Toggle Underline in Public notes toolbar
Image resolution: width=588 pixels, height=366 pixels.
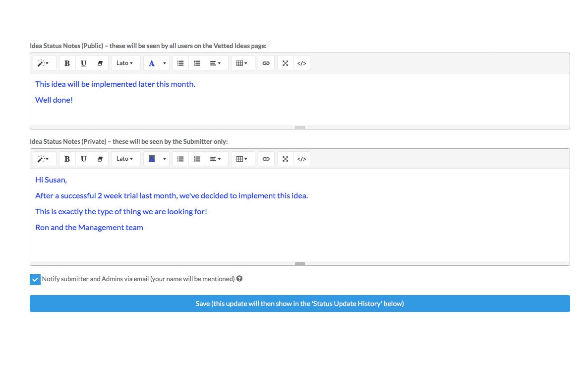pyautogui.click(x=84, y=63)
